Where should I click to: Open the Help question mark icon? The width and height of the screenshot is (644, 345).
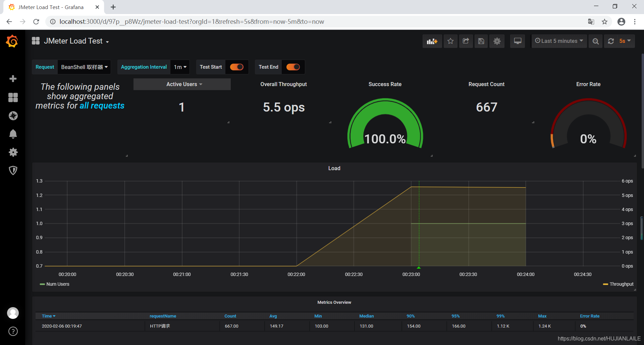click(13, 331)
